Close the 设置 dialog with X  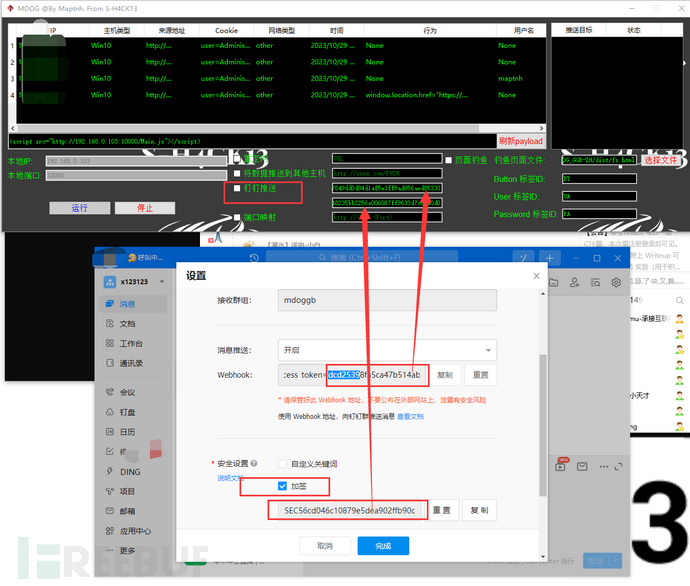(x=536, y=276)
